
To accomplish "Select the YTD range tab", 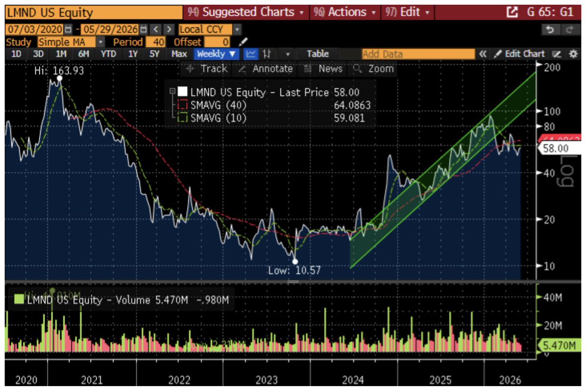I will [109, 54].
